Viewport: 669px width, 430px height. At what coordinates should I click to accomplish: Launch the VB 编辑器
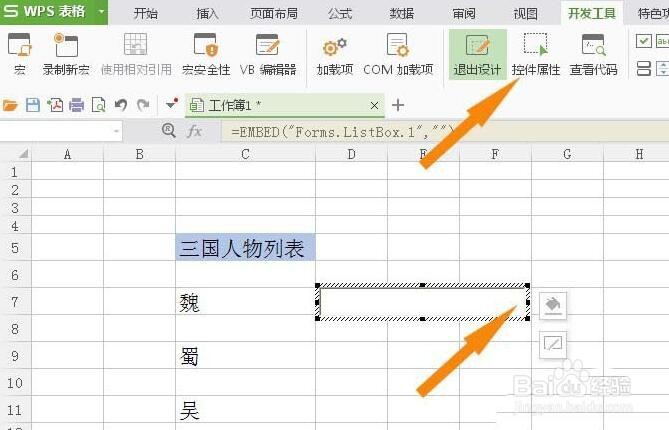click(268, 54)
